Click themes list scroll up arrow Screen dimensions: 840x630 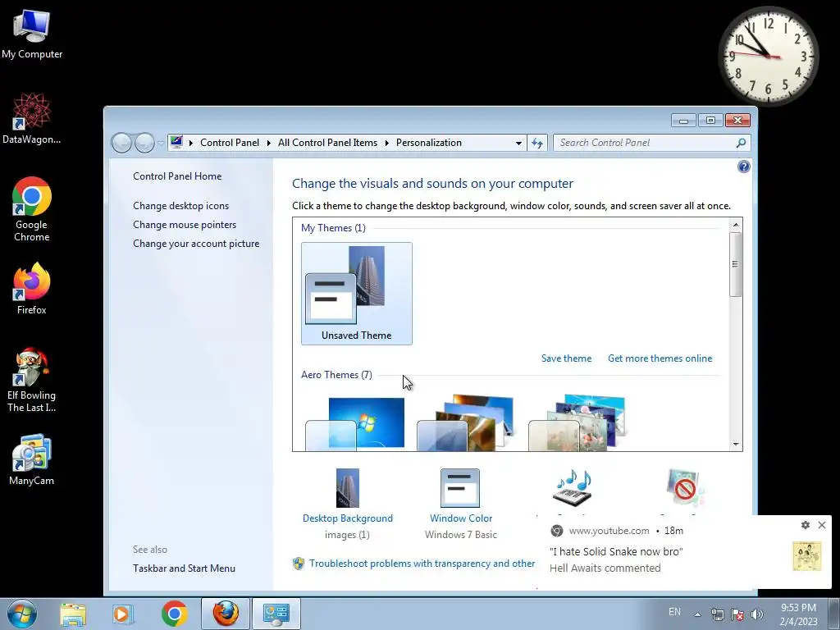[736, 224]
